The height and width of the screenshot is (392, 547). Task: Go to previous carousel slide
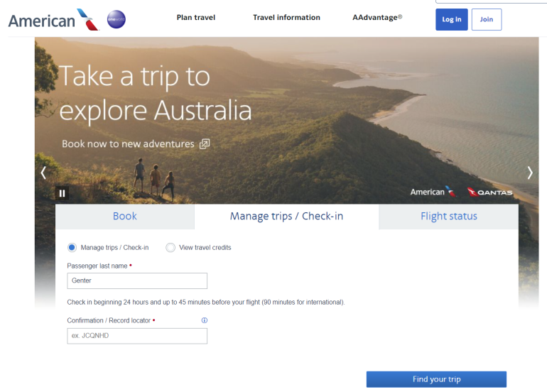[43, 173]
